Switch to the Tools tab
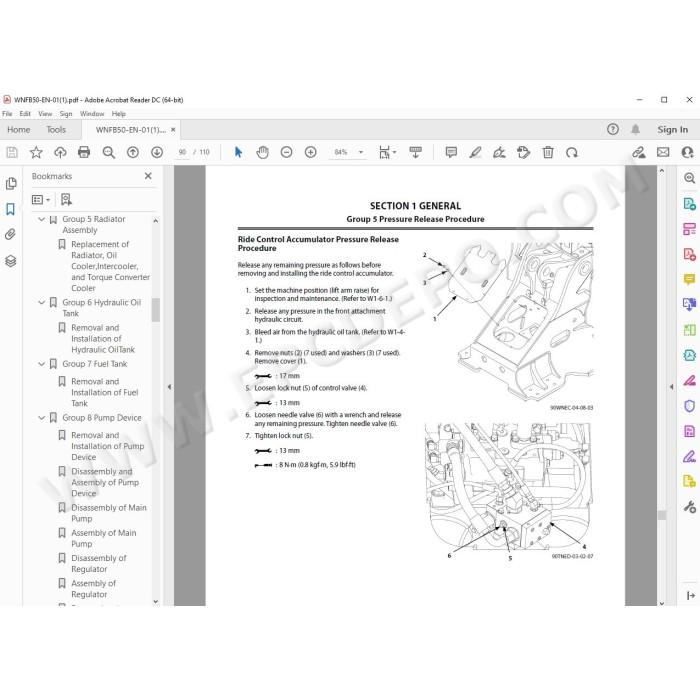 click(56, 130)
